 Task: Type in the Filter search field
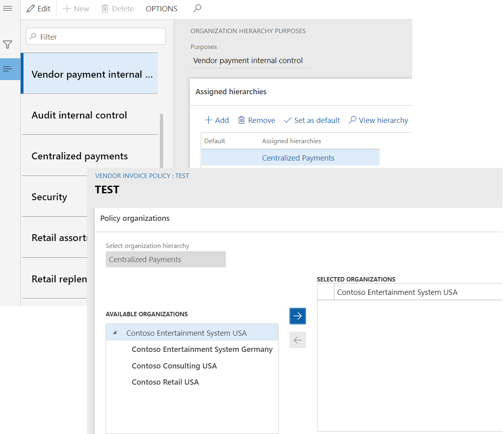[101, 37]
